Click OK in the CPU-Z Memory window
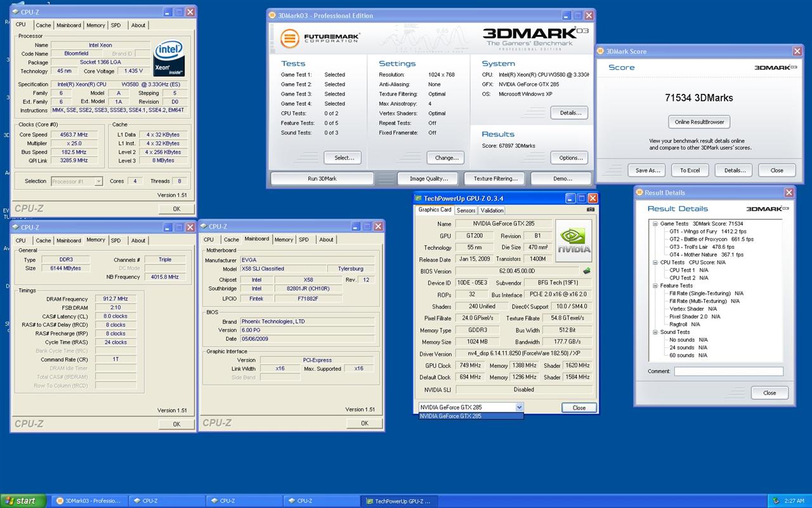This screenshot has width=812, height=508. 176,424
